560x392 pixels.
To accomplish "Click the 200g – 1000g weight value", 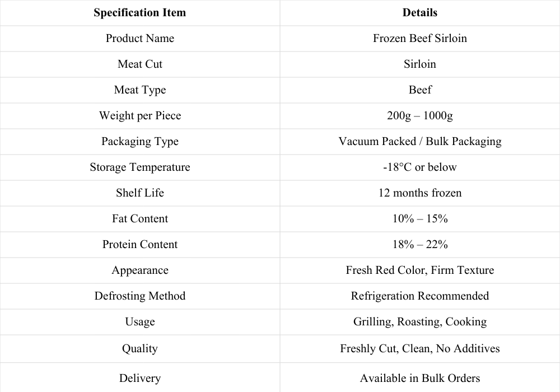I will point(419,116).
